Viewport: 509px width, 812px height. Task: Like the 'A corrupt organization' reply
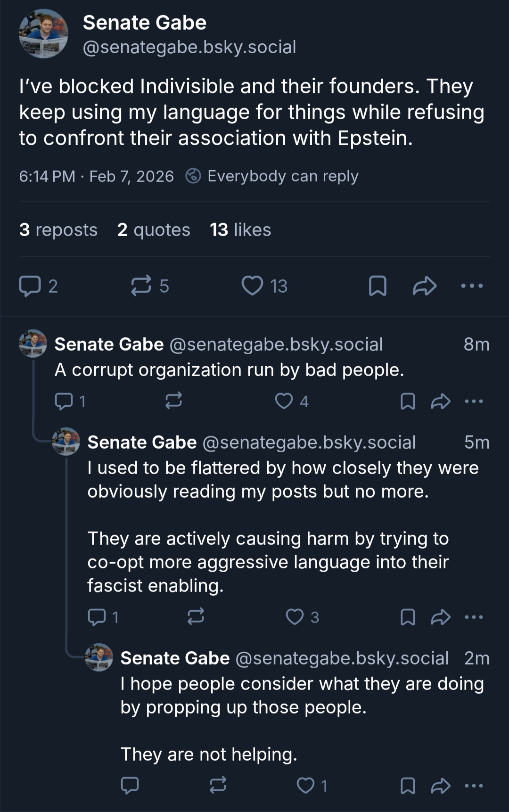coord(284,401)
